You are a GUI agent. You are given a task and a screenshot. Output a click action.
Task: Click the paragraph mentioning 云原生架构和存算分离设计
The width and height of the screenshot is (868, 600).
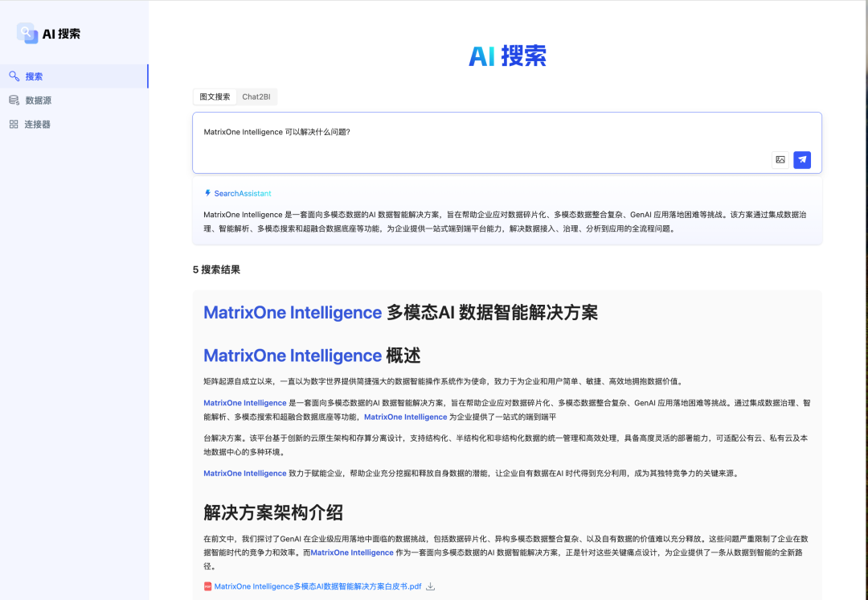tap(506, 445)
